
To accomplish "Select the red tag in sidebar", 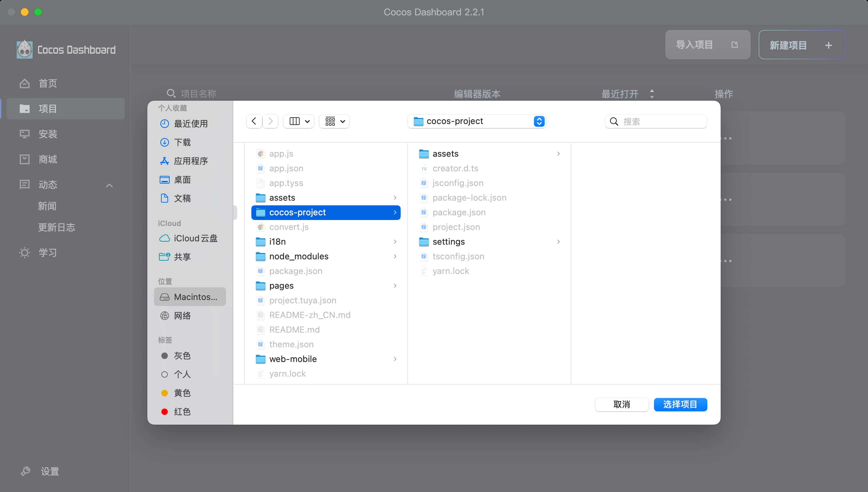I will pyautogui.click(x=182, y=412).
